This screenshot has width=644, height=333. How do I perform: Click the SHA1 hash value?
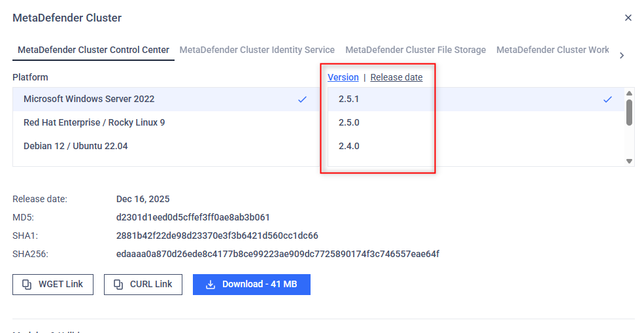[x=217, y=236]
